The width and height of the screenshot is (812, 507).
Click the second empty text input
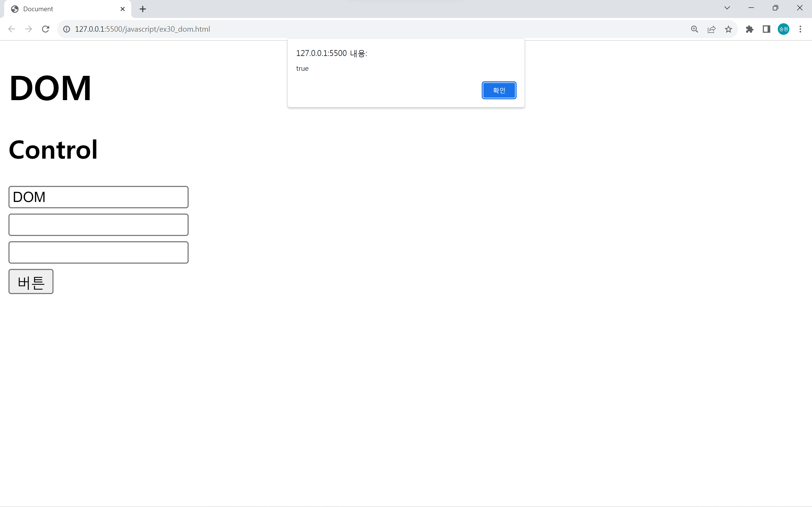pyautogui.click(x=98, y=252)
